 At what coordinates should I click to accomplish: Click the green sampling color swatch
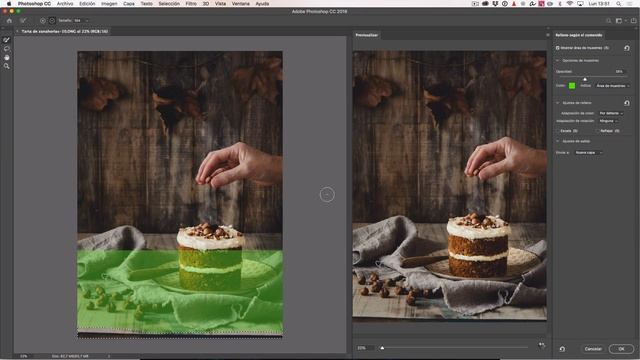point(572,86)
